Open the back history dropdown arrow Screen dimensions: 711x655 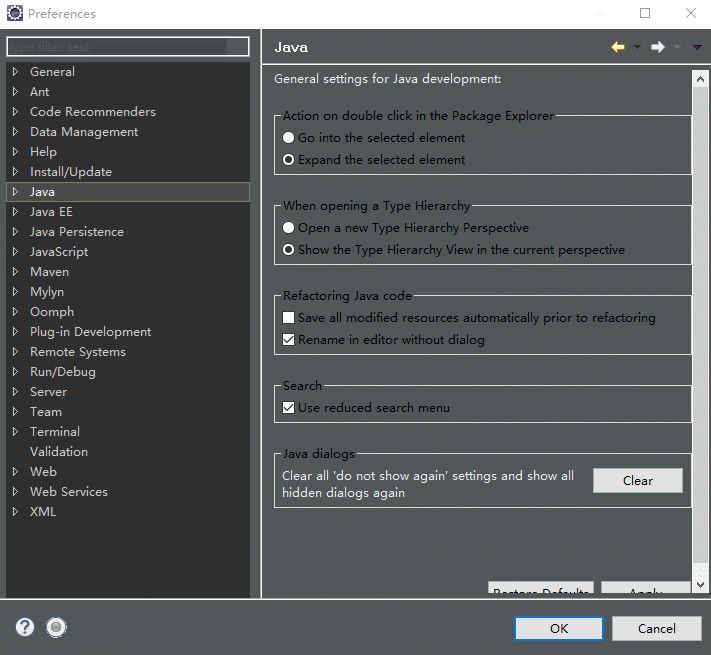(637, 47)
